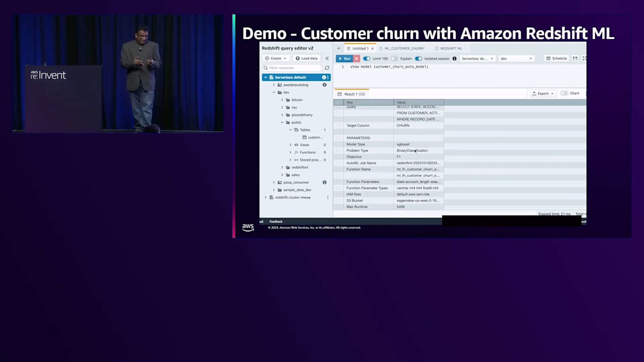
Task: Click the Views eye icon
Action: pyautogui.click(x=296, y=145)
